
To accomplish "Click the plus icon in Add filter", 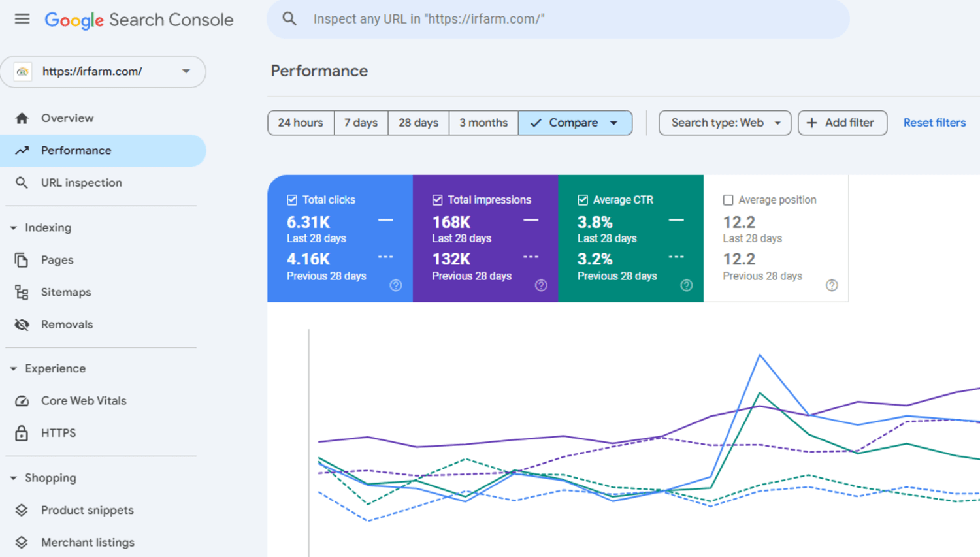I will [x=811, y=123].
